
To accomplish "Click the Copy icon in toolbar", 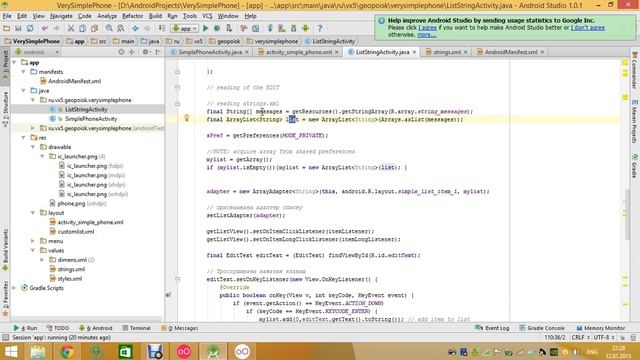I will tap(82, 28).
